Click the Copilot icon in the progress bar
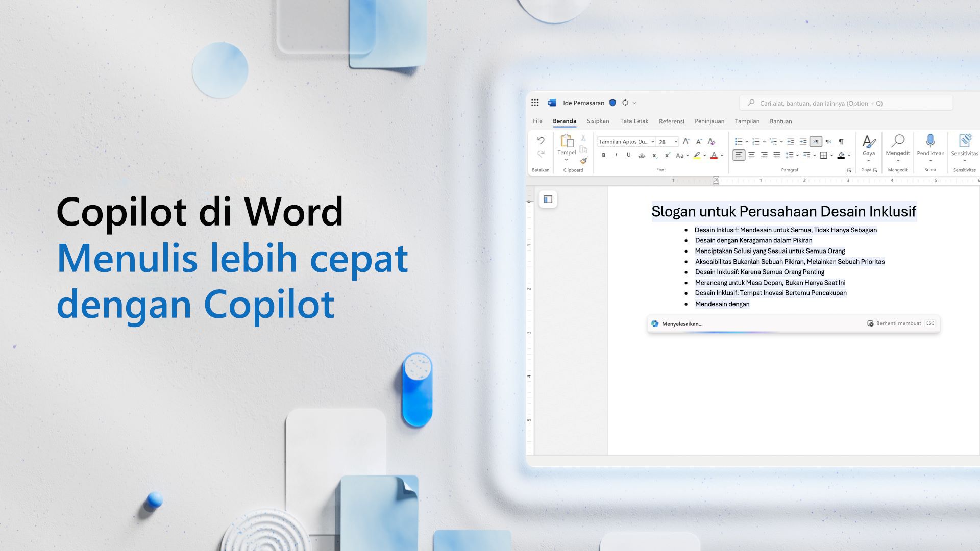The image size is (980, 551). point(655,323)
